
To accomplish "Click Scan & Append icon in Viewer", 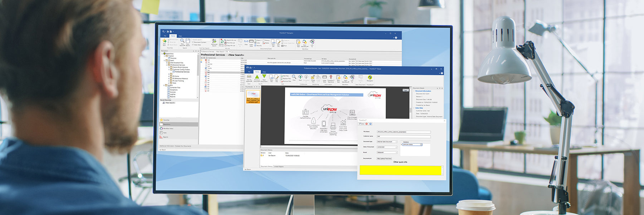I will tap(249, 77).
